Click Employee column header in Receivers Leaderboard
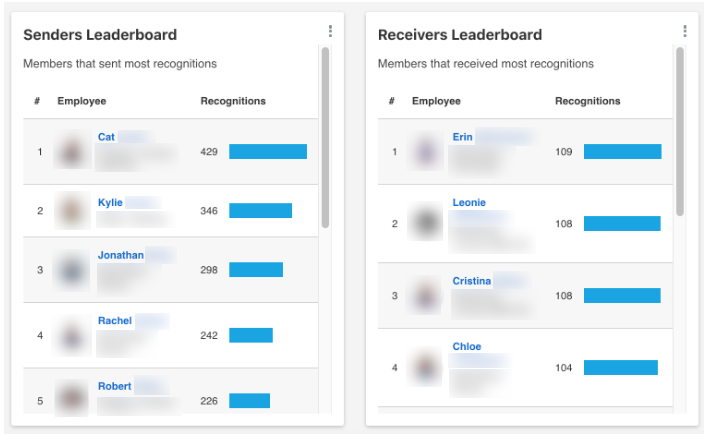 tap(436, 101)
